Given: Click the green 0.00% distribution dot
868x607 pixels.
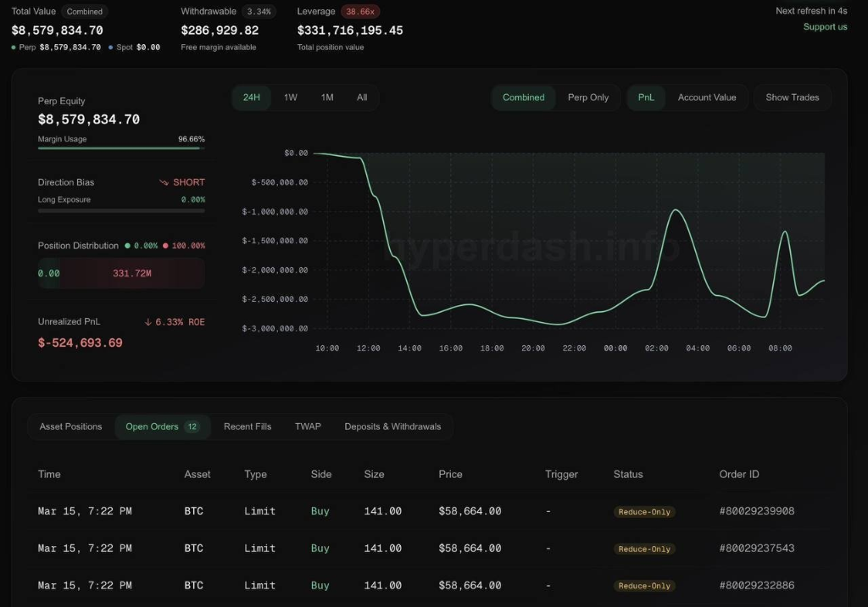Looking at the screenshot, I should coord(127,245).
